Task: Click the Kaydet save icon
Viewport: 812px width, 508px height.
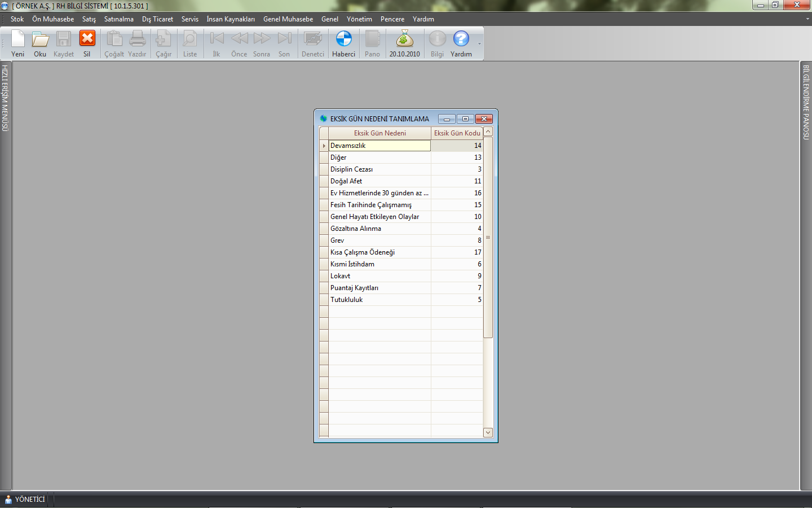Action: click(x=64, y=43)
